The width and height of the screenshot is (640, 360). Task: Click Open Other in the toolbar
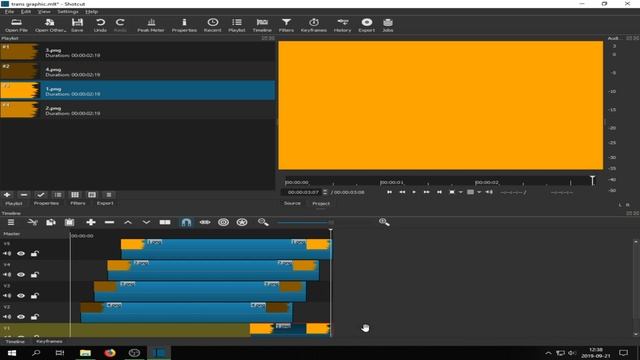click(x=50, y=25)
